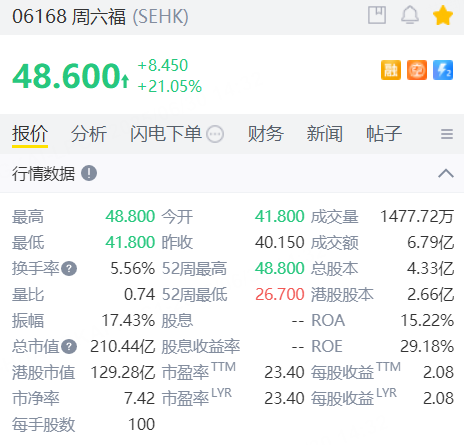This screenshot has width=464, height=445.
Task: Click the 行情数据 info exclamation icon
Action: point(89,173)
